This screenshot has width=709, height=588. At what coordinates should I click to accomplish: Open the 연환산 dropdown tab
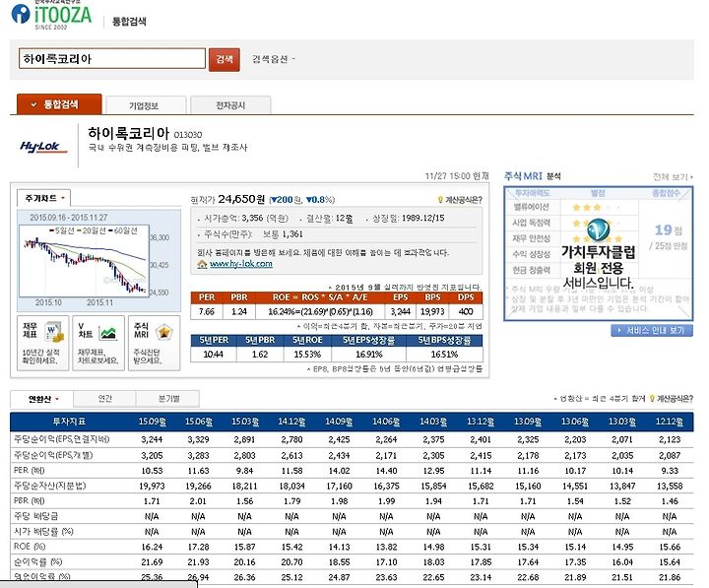click(41, 399)
